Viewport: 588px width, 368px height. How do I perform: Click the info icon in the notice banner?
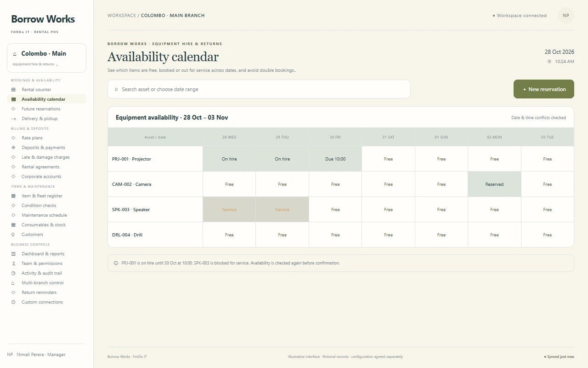[116, 263]
